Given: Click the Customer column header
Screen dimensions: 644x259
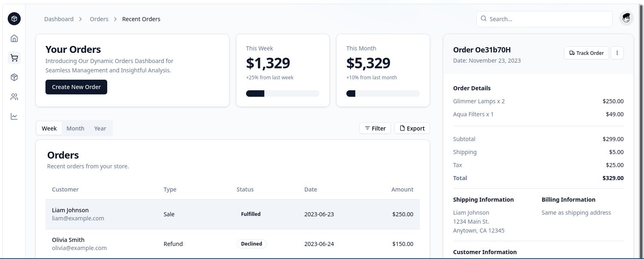Looking at the screenshot, I should 65,189.
